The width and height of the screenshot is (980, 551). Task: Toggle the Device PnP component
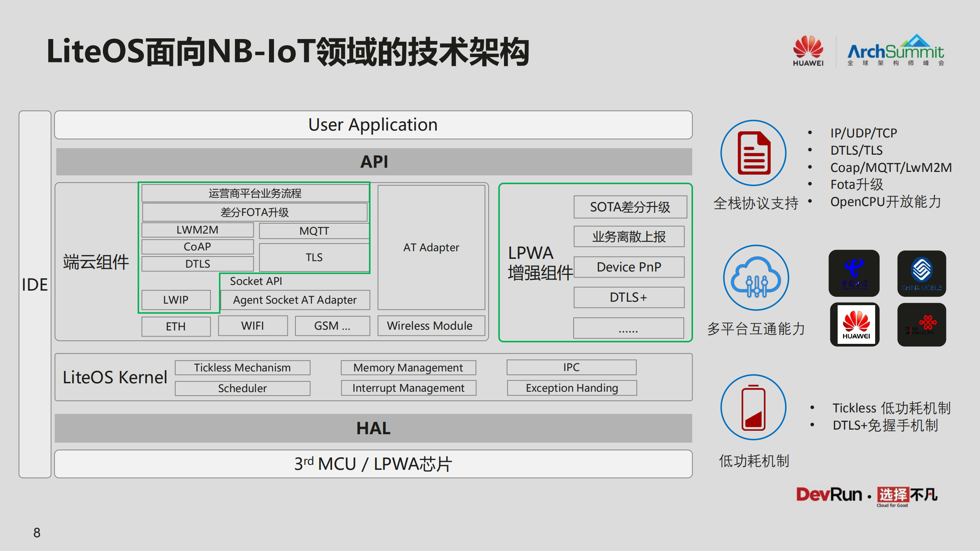629,267
